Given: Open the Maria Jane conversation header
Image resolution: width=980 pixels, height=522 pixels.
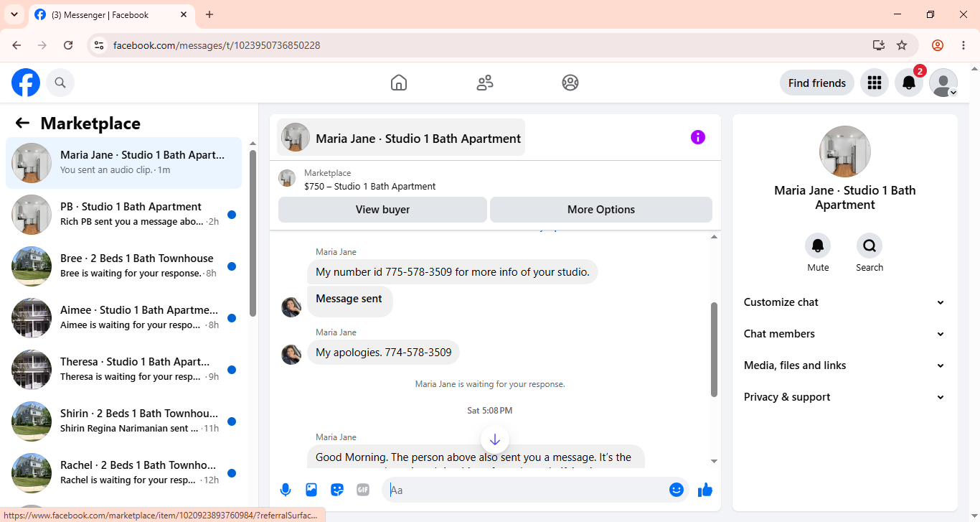Looking at the screenshot, I should tap(401, 137).
